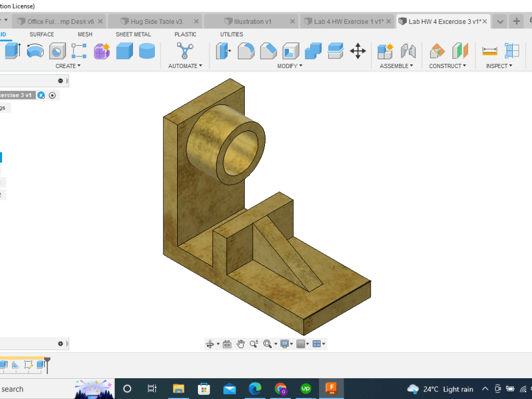Viewport: 532px width, 399px height.
Task: Click the New Component icon
Action: [385, 51]
